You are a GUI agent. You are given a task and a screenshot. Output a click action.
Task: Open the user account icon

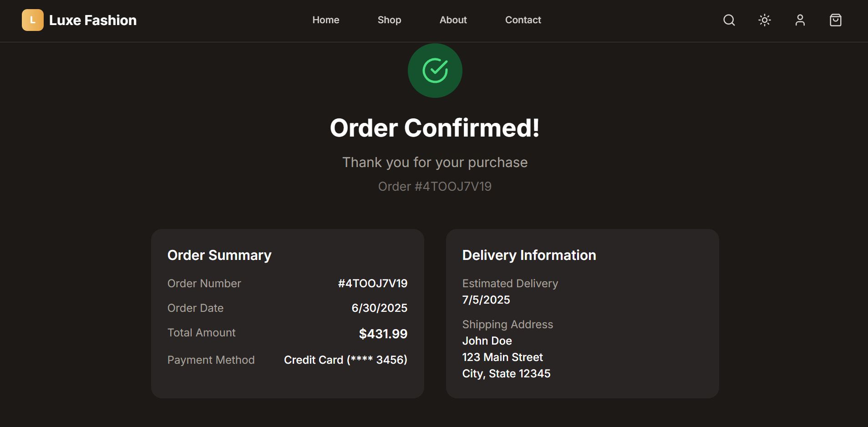tap(800, 20)
